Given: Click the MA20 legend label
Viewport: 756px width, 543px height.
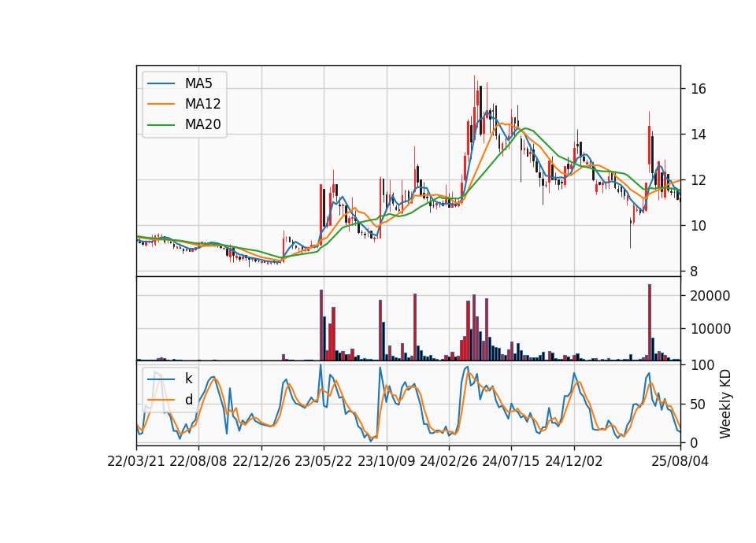Looking at the screenshot, I should click(x=202, y=125).
